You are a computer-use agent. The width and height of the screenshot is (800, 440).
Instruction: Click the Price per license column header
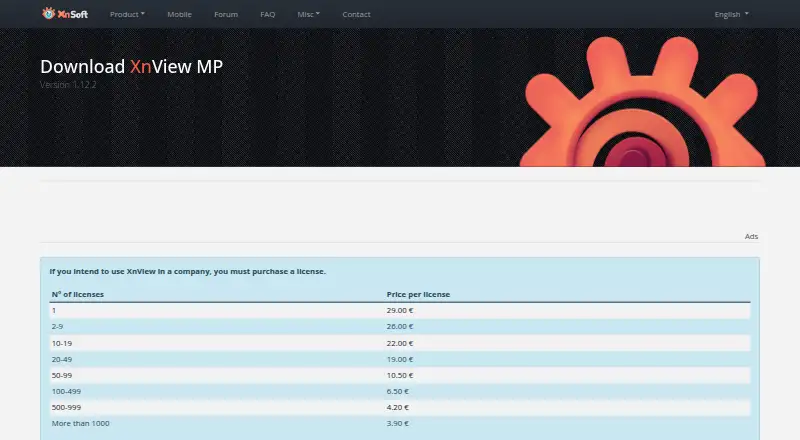[x=418, y=294]
